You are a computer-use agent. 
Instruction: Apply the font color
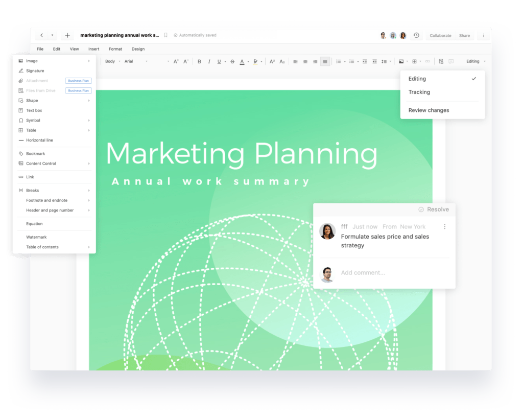(x=242, y=61)
